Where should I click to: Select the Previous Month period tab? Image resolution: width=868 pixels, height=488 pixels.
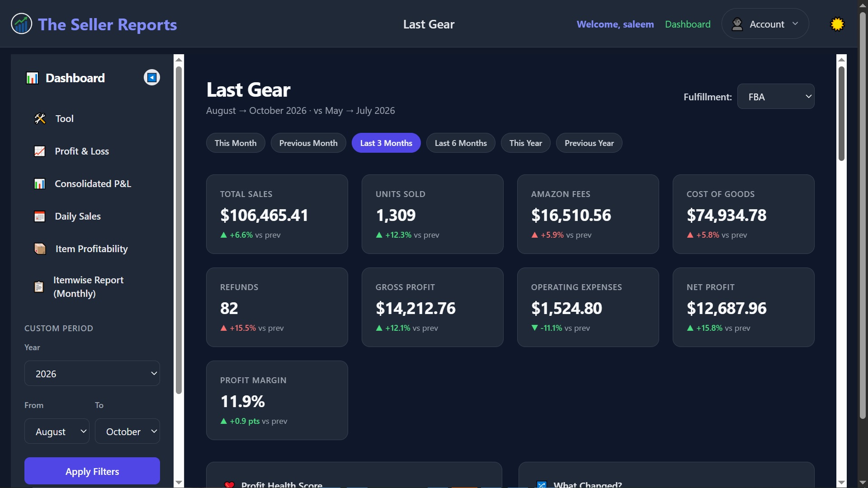(308, 143)
